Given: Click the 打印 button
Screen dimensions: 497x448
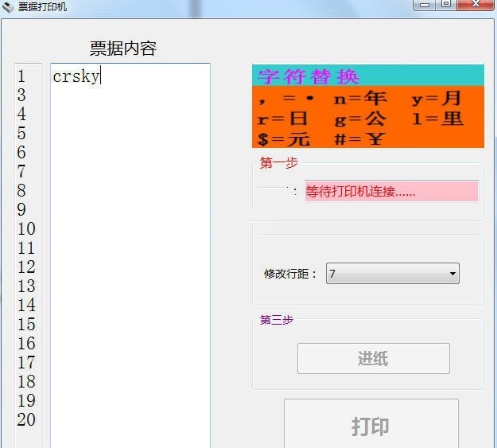Looking at the screenshot, I should 371,425.
